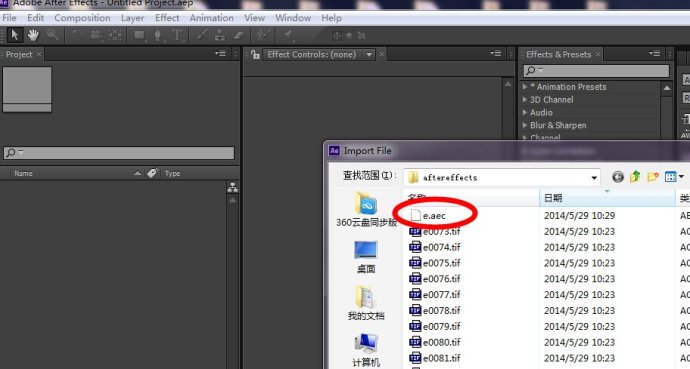690x369 pixels.
Task: Click the up one level folder icon
Action: [x=635, y=177]
